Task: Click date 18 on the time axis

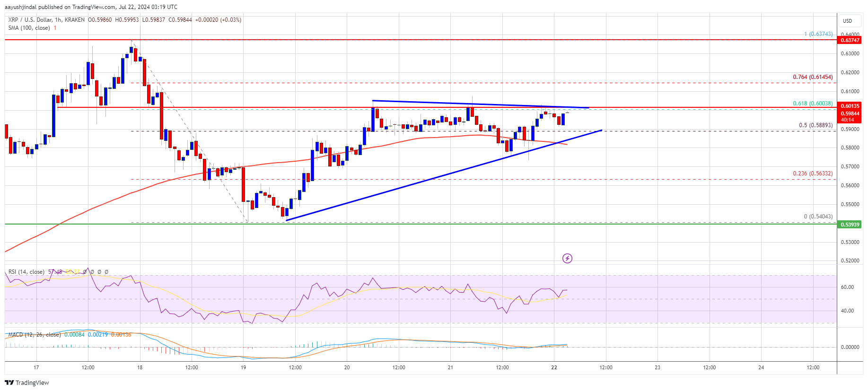Action: click(140, 367)
